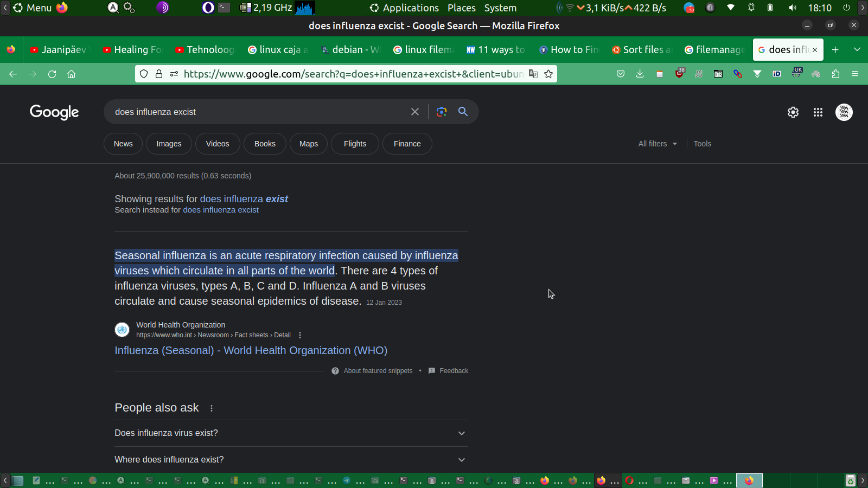Viewport: 868px width, 488px height.
Task: Open "does influenza exist" corrected search link
Action: coord(244,199)
